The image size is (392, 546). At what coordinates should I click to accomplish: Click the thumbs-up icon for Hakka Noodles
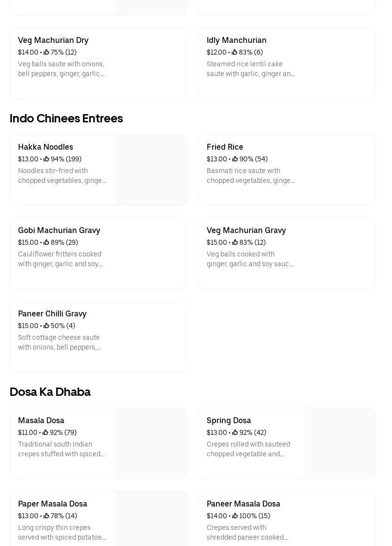tap(46, 159)
